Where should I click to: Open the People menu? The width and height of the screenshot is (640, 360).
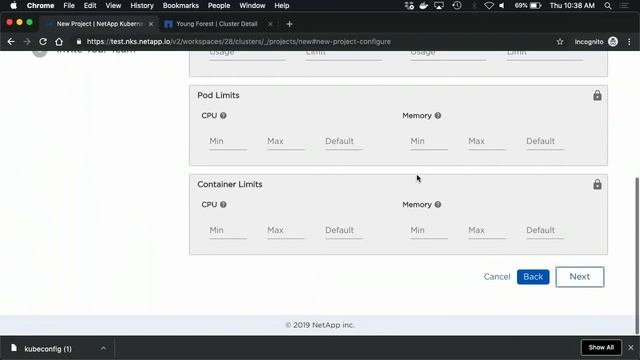[219, 6]
